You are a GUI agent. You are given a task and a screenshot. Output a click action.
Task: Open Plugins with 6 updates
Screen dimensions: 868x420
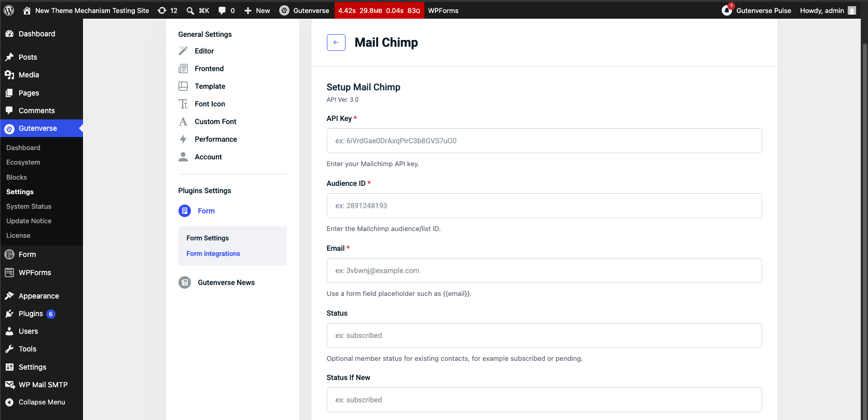[x=42, y=314]
